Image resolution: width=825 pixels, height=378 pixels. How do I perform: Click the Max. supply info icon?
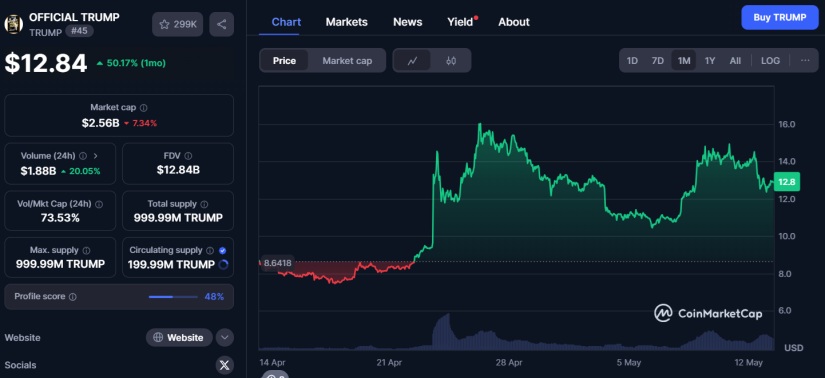pos(86,251)
